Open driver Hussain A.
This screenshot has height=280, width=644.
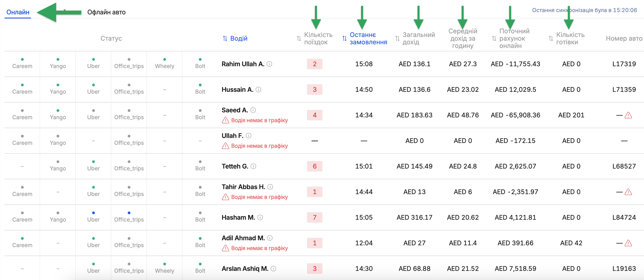click(x=237, y=90)
